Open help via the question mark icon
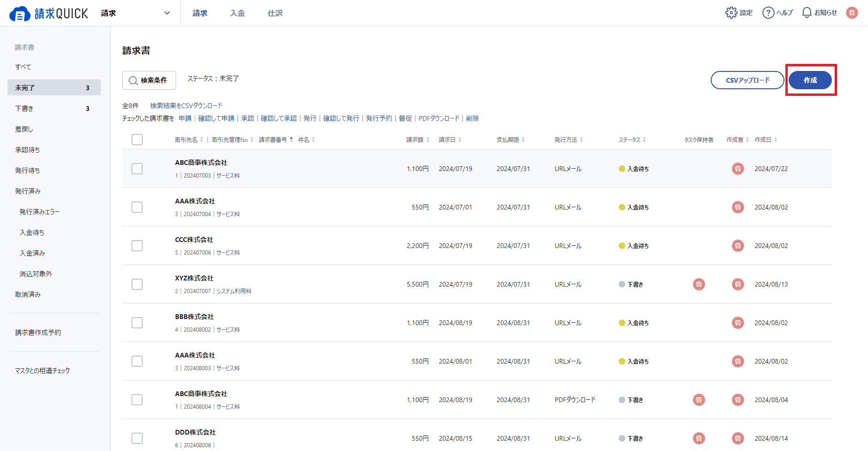The height and width of the screenshot is (451, 868). [x=768, y=13]
